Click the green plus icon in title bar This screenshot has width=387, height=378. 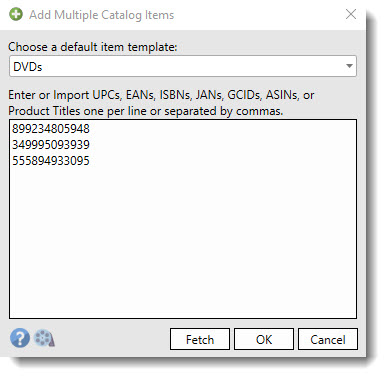(16, 14)
